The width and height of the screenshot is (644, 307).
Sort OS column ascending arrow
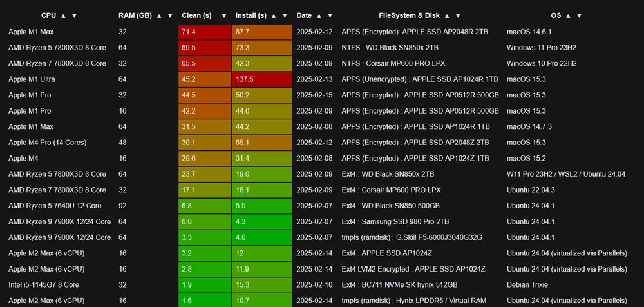pyautogui.click(x=568, y=15)
